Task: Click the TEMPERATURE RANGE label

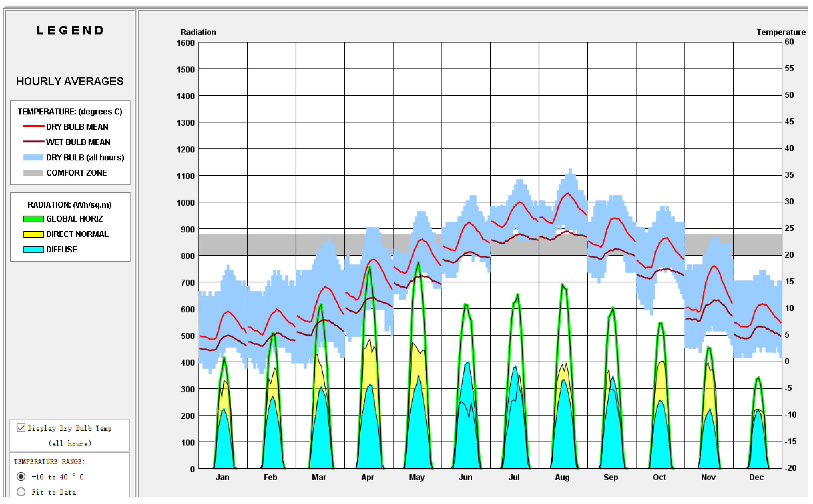Action: [x=49, y=461]
